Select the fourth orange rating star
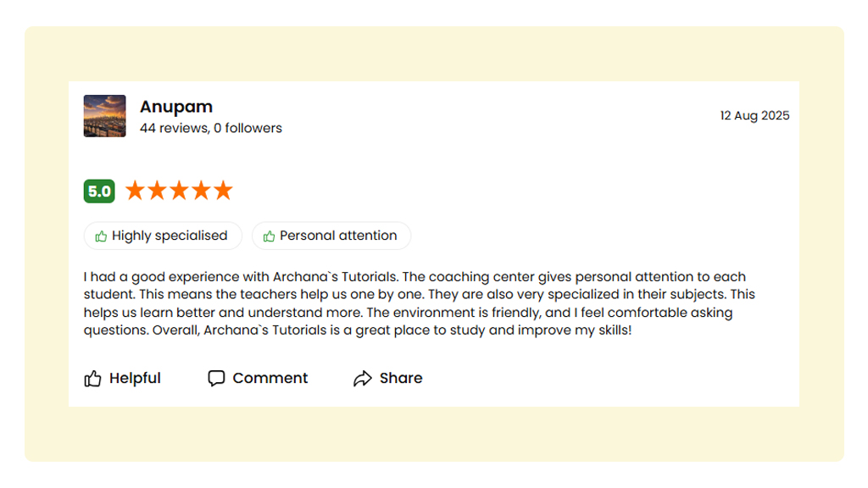Image resolution: width=868 pixels, height=488 pixels. point(201,191)
